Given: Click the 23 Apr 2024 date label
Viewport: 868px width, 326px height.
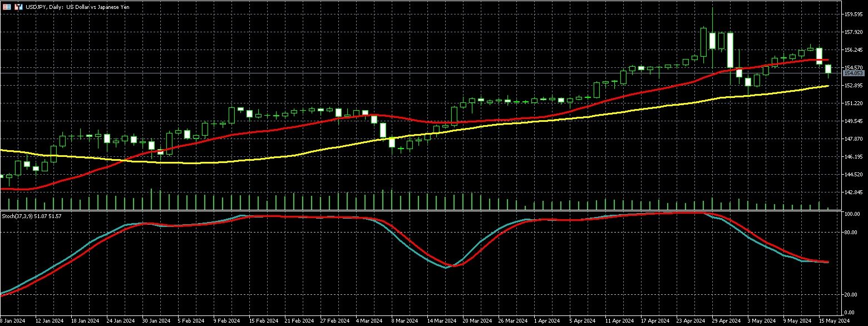Looking at the screenshot, I should click(x=691, y=321).
